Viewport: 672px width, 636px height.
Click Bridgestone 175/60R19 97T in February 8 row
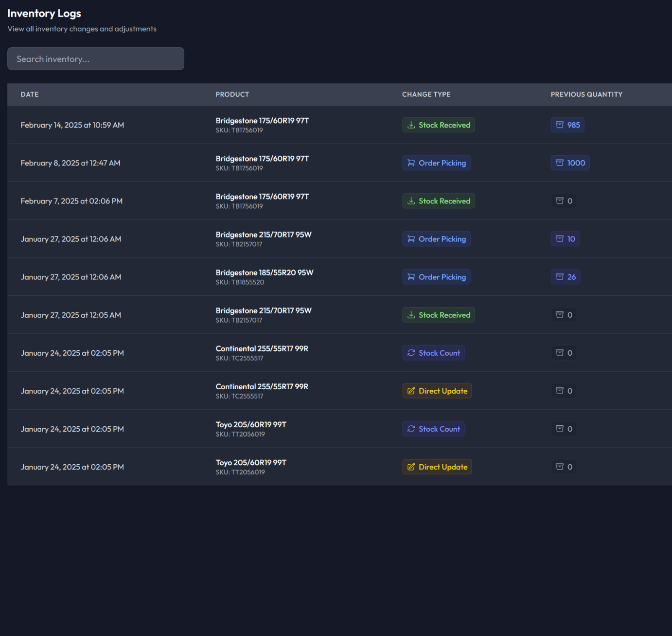pos(263,159)
